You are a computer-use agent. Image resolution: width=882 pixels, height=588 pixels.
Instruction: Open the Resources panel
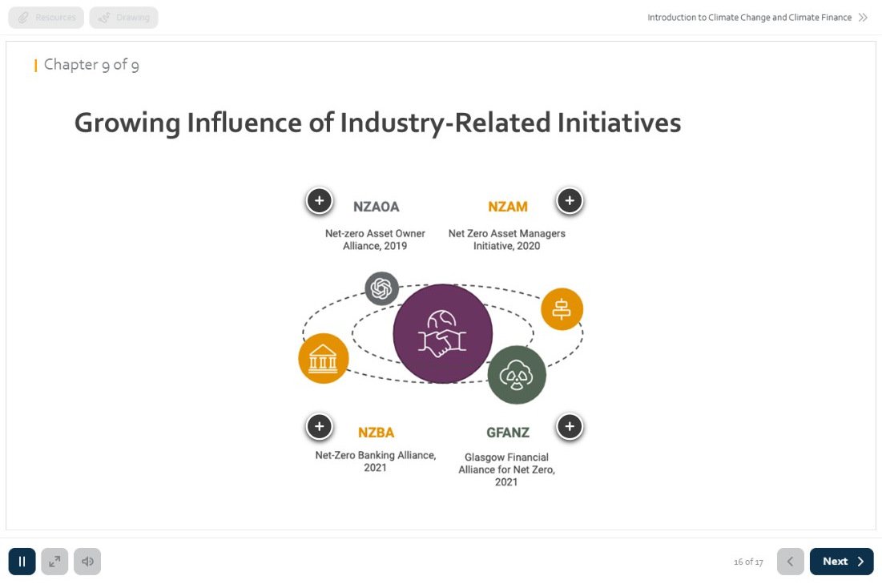46,18
